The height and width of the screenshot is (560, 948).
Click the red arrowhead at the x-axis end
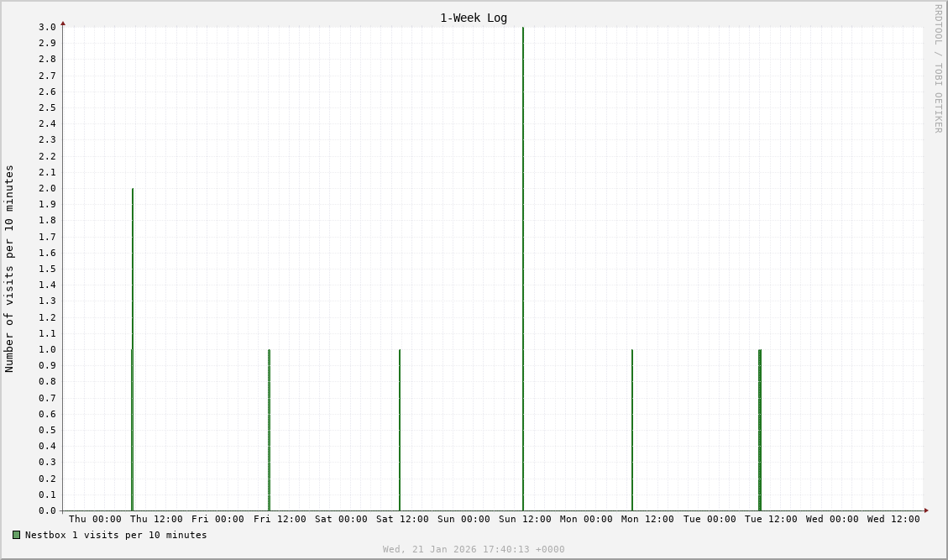pos(926,510)
